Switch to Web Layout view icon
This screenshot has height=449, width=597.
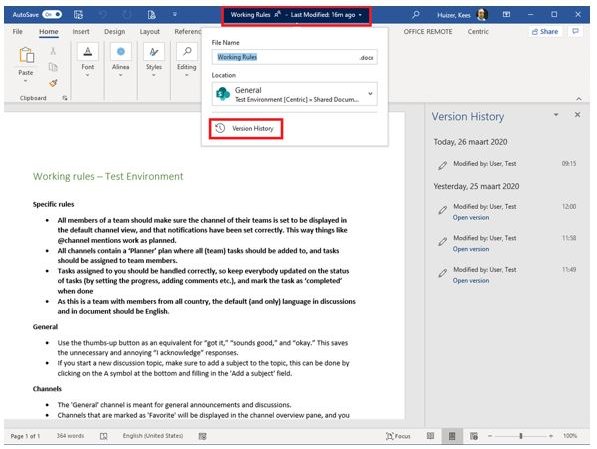[x=474, y=436]
